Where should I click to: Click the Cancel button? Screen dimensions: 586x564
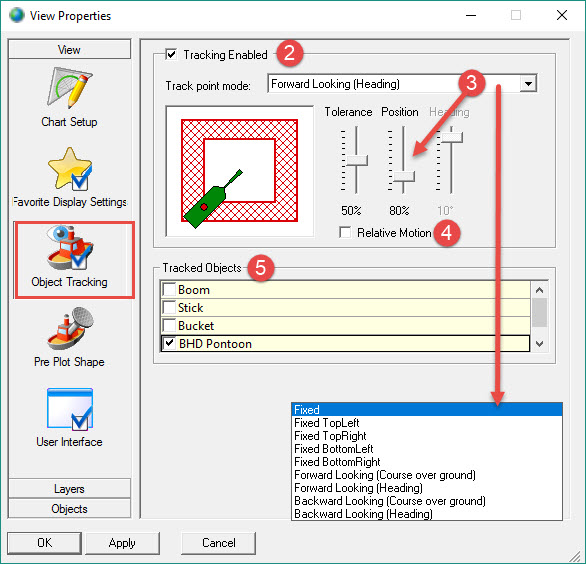pyautogui.click(x=219, y=543)
